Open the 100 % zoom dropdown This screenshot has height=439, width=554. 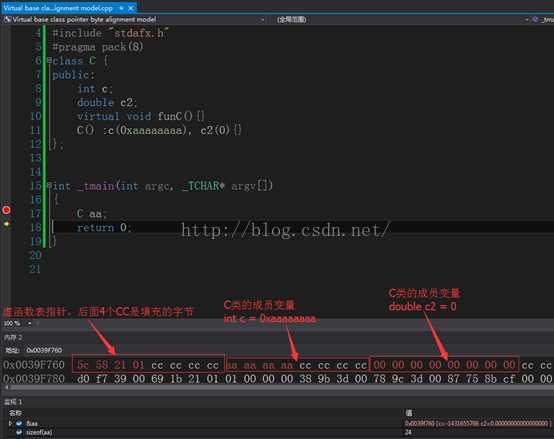coord(30,324)
